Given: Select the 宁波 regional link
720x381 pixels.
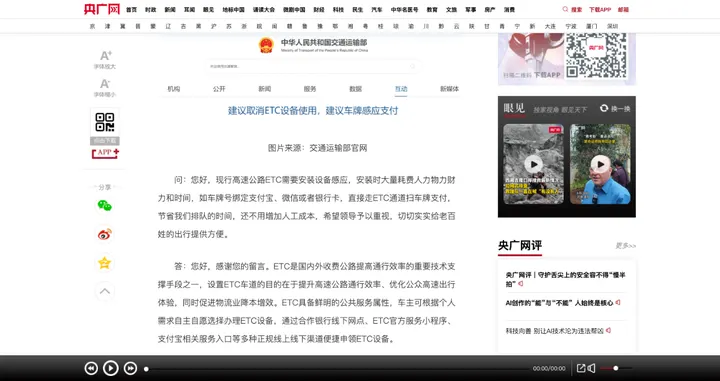Looking at the screenshot, I should tap(571, 26).
